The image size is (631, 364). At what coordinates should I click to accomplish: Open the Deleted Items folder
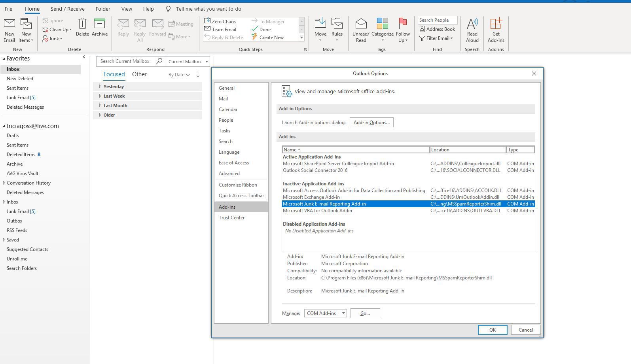pyautogui.click(x=23, y=155)
